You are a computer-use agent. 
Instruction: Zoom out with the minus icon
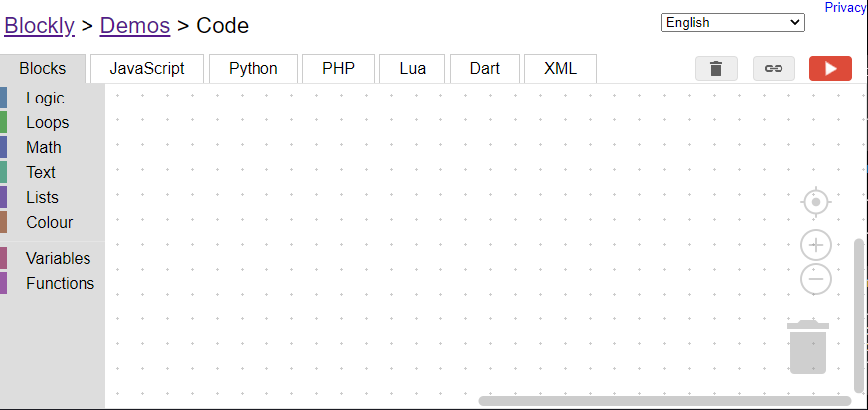click(816, 279)
